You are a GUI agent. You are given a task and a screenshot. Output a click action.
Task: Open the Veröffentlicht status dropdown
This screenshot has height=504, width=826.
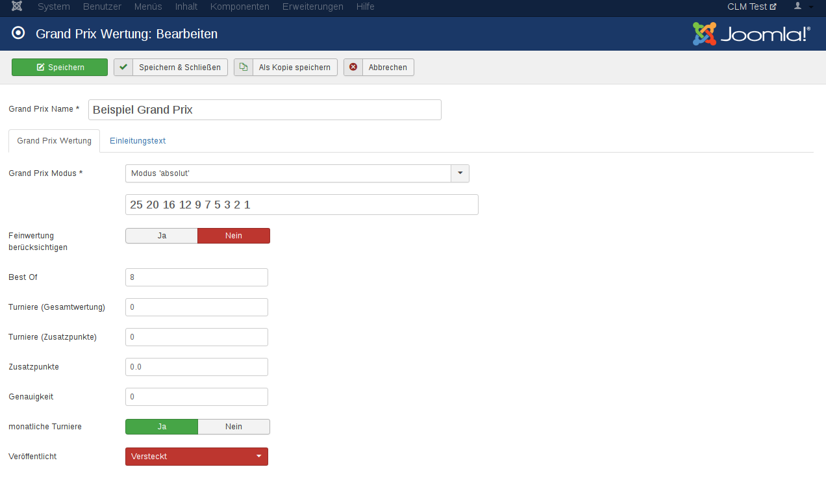[x=196, y=457]
